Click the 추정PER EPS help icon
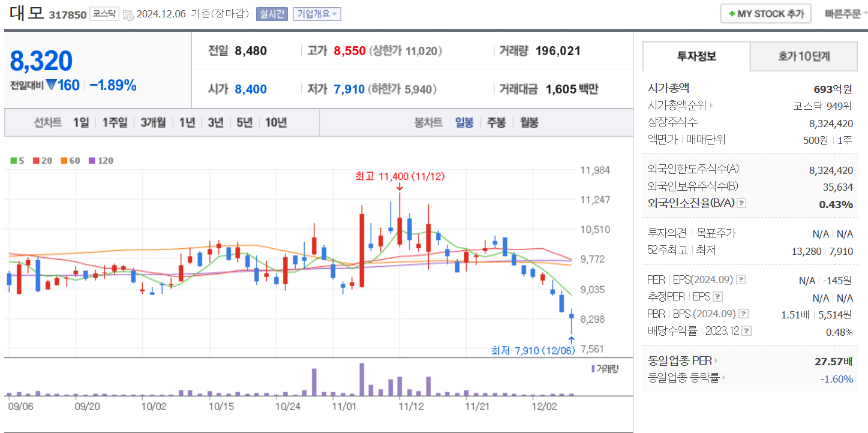 [719, 296]
